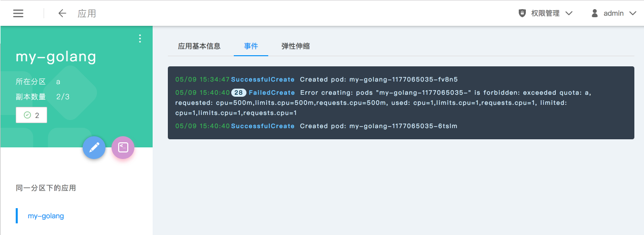
Task: Click the blue pencil edit button
Action: [94, 147]
